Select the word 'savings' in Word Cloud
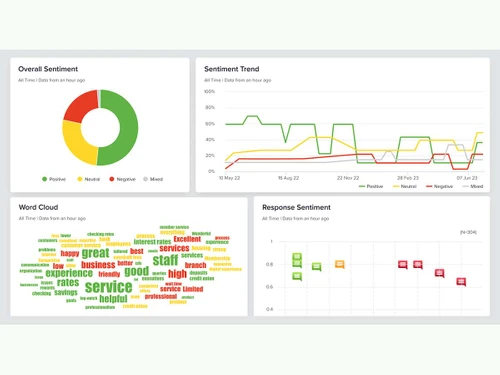The image size is (500, 375). [x=66, y=293]
